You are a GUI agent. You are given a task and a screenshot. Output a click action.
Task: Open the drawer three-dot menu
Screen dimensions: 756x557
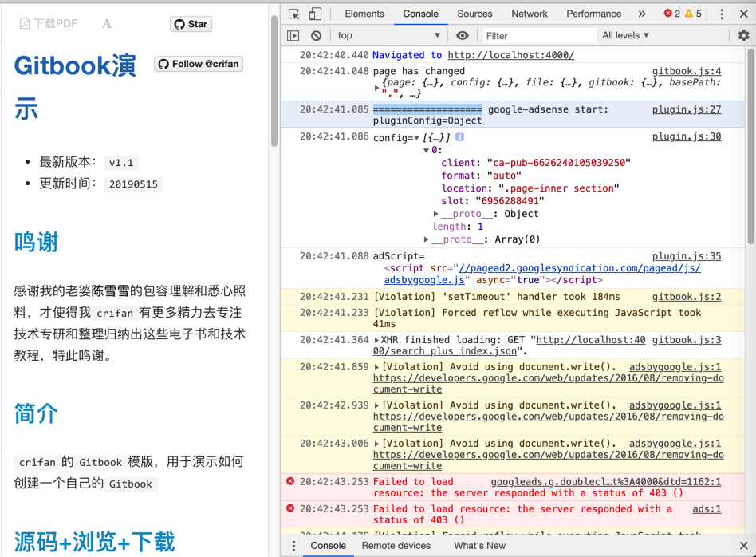tap(293, 546)
